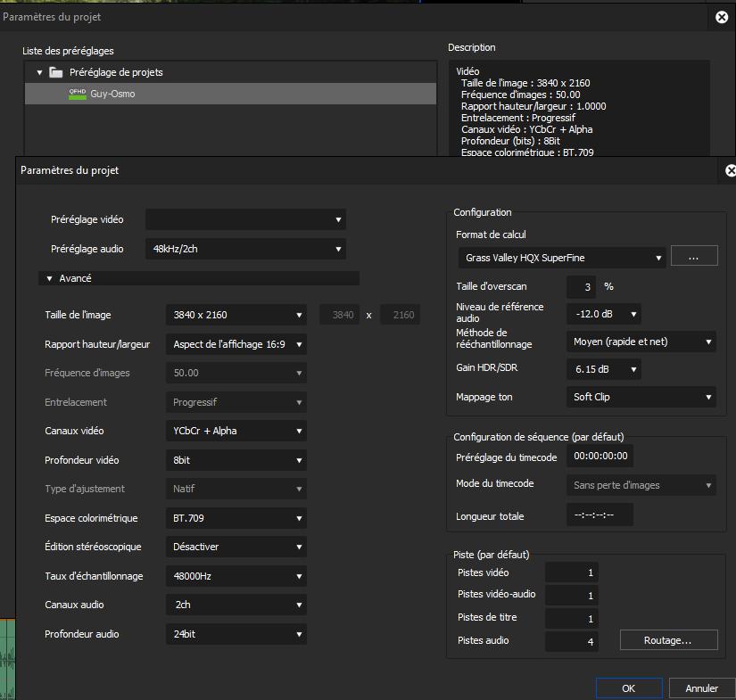Click the Préréglage de projets folder icon
The height and width of the screenshot is (700, 736).
click(56, 72)
